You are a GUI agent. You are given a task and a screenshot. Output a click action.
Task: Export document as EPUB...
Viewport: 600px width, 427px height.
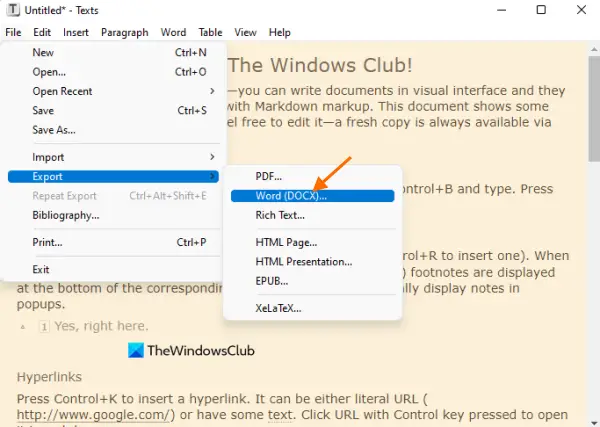point(313,281)
